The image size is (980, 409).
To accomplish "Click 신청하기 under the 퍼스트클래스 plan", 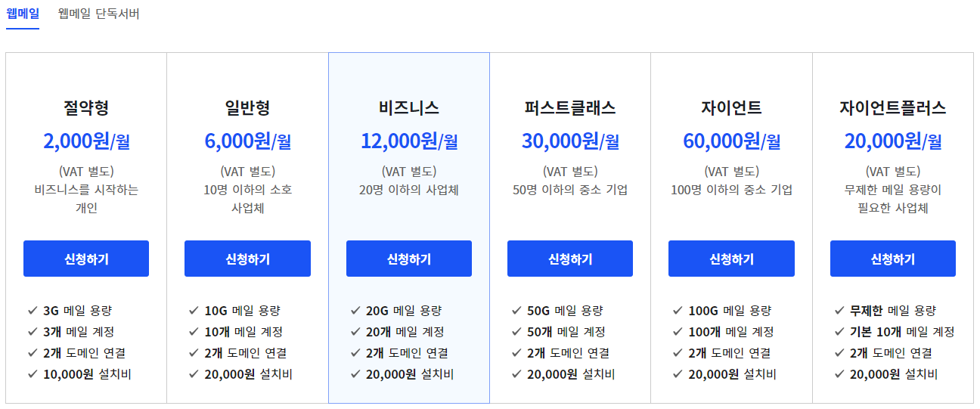I will click(x=570, y=259).
